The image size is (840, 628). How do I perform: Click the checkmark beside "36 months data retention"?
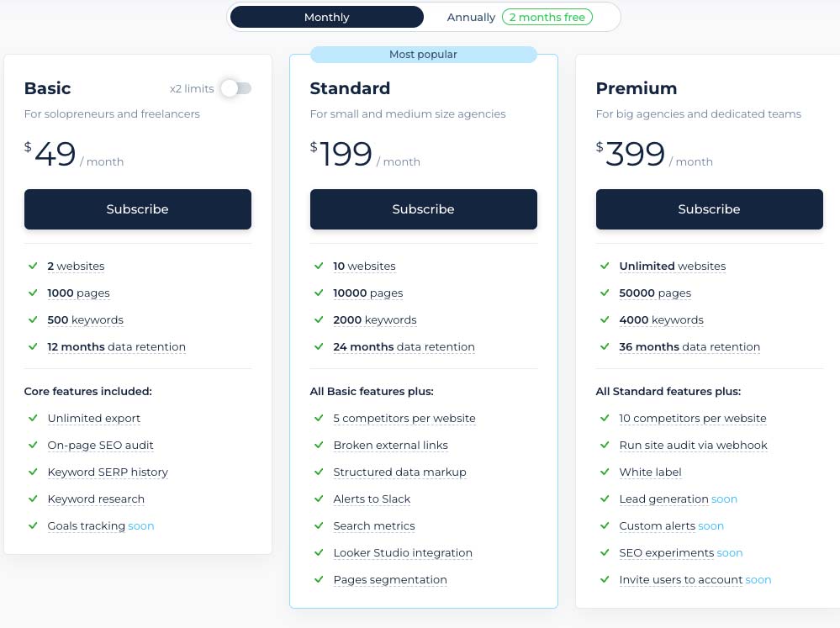(x=605, y=346)
